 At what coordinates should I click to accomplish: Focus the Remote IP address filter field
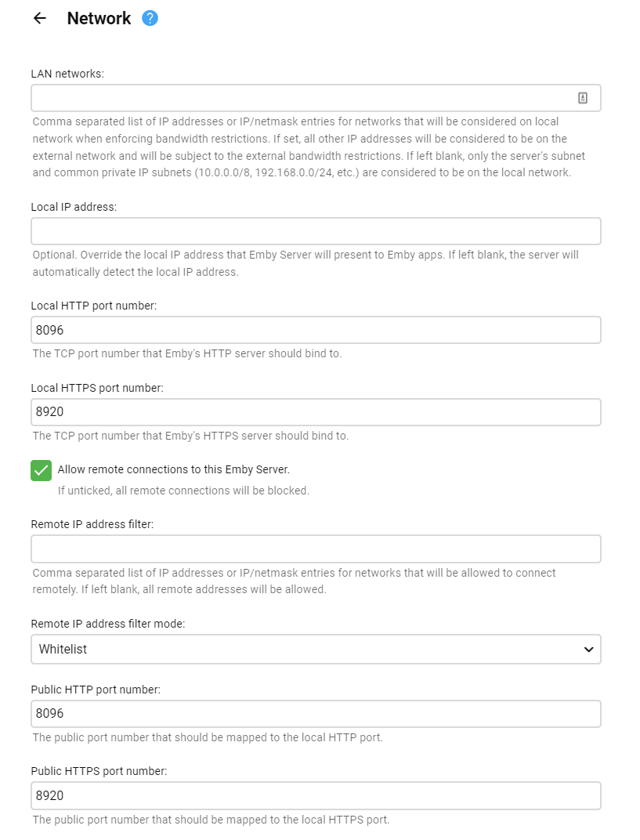click(316, 549)
